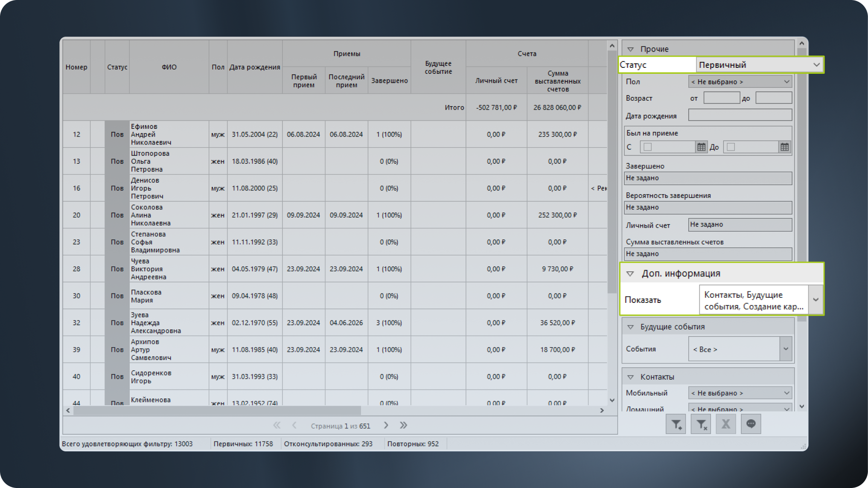
Task: Click filter panel scroll-down arrow
Action: coord(801,407)
